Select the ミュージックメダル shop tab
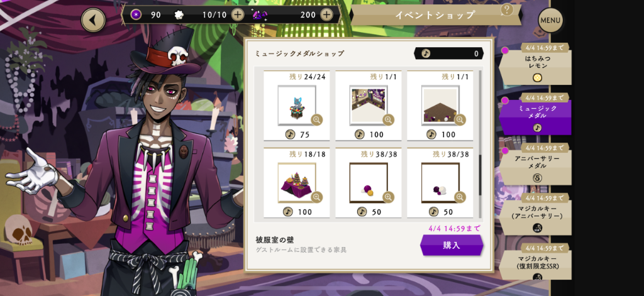The image size is (644, 296). coord(535,114)
